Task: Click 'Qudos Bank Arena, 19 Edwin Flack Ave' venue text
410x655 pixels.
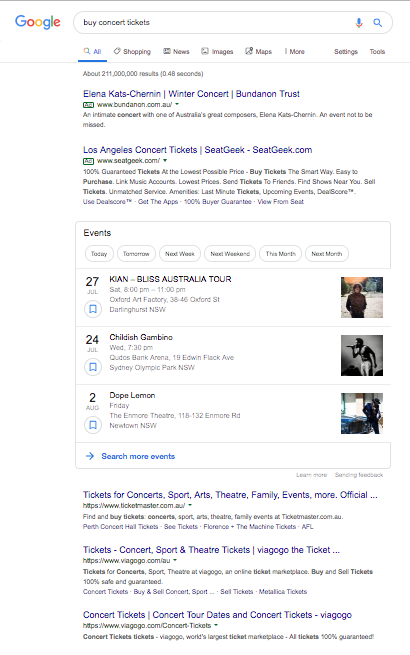Action: (x=172, y=358)
